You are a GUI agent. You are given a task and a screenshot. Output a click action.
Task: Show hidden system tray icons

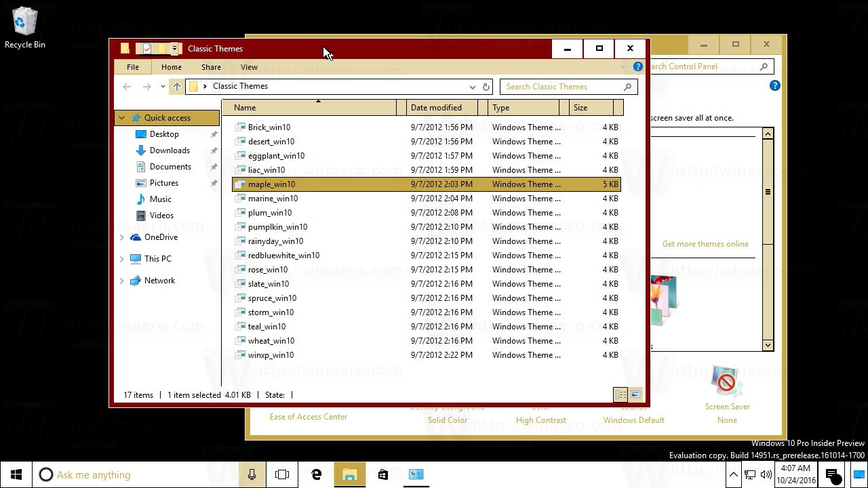click(x=734, y=474)
